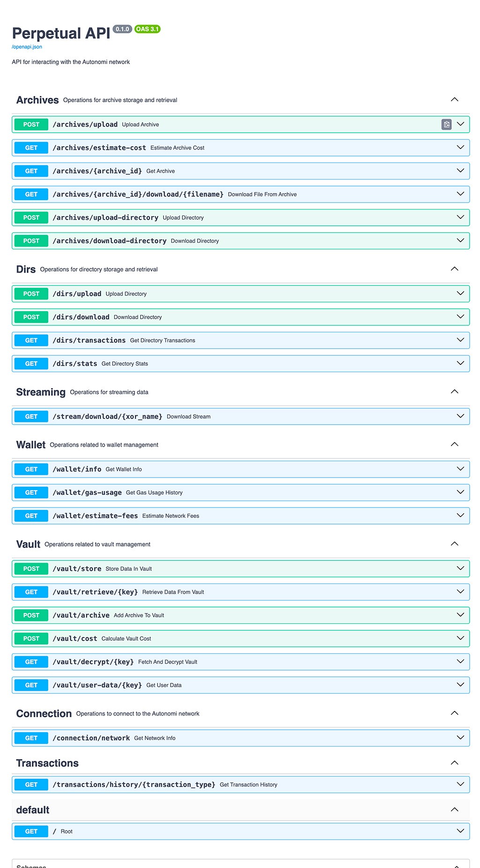Copy the /archives/upload path to clipboard

pos(446,124)
